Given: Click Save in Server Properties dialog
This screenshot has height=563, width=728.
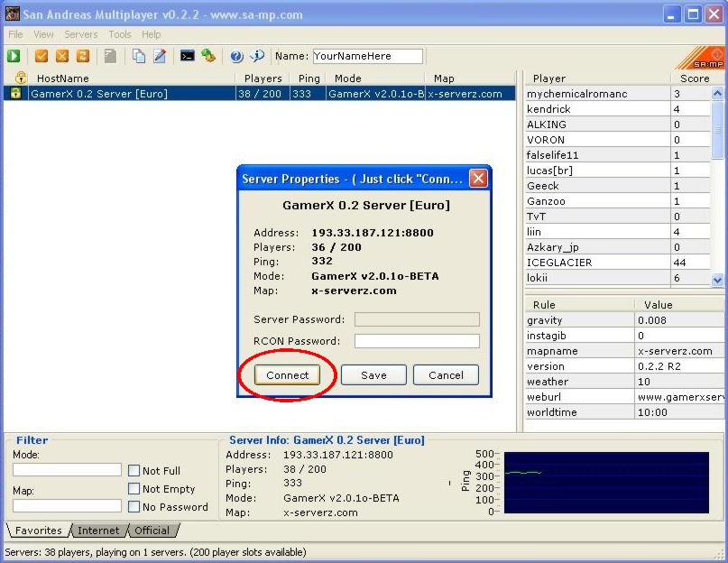Looking at the screenshot, I should [x=373, y=374].
